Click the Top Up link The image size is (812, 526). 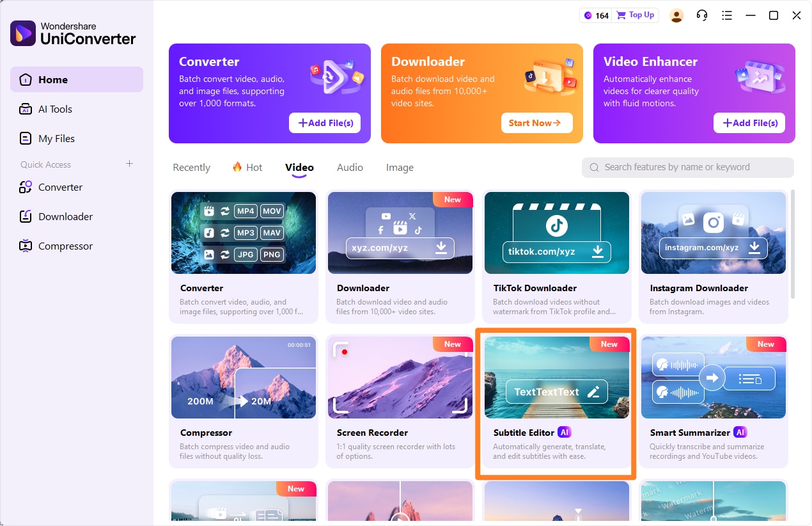[x=641, y=15]
